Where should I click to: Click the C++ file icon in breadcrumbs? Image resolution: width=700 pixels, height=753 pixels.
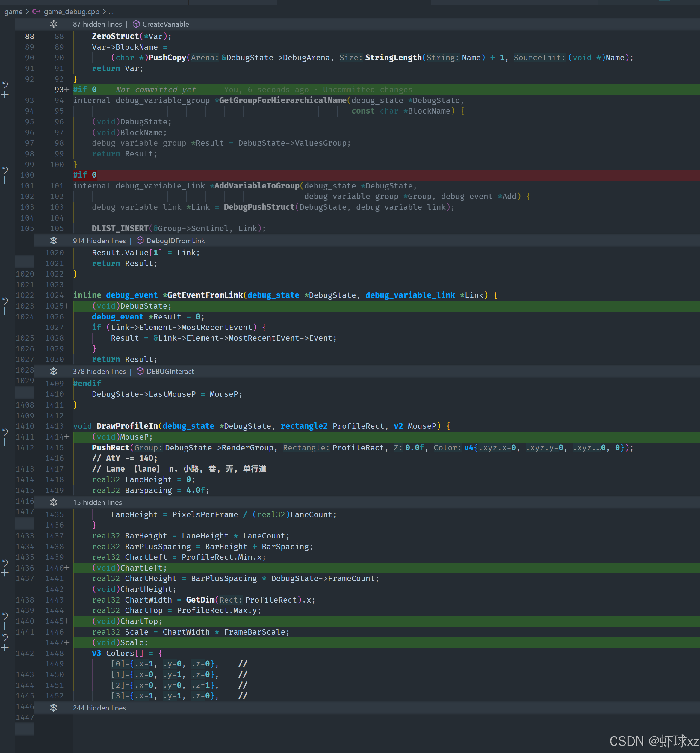tap(36, 12)
